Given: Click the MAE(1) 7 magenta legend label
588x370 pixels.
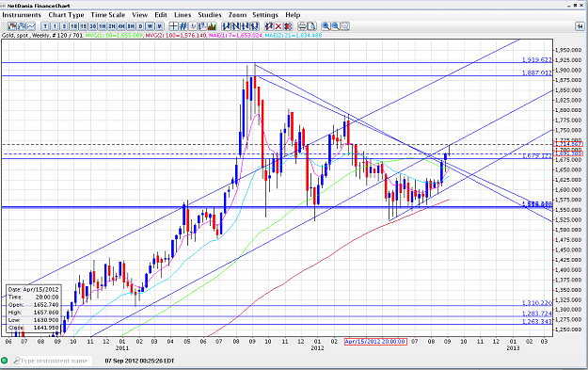Looking at the screenshot, I should (235, 35).
